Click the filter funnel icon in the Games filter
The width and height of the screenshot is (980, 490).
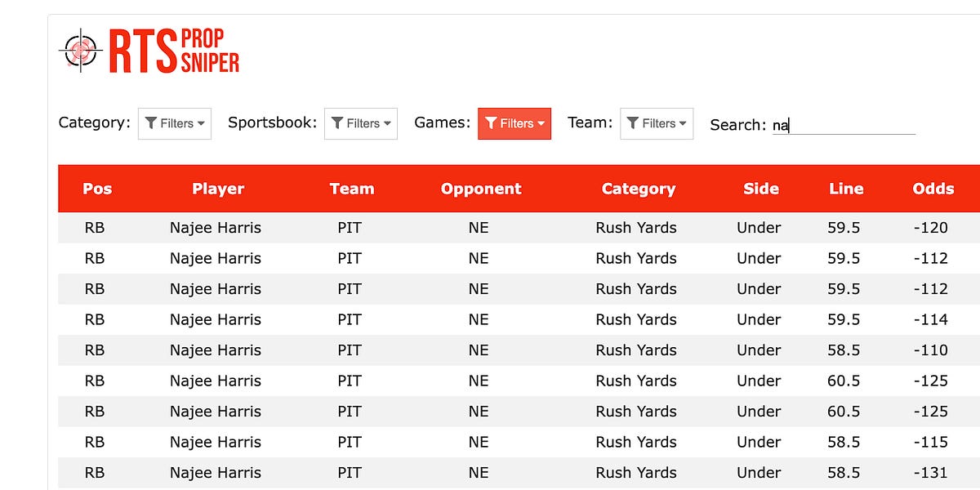click(490, 123)
